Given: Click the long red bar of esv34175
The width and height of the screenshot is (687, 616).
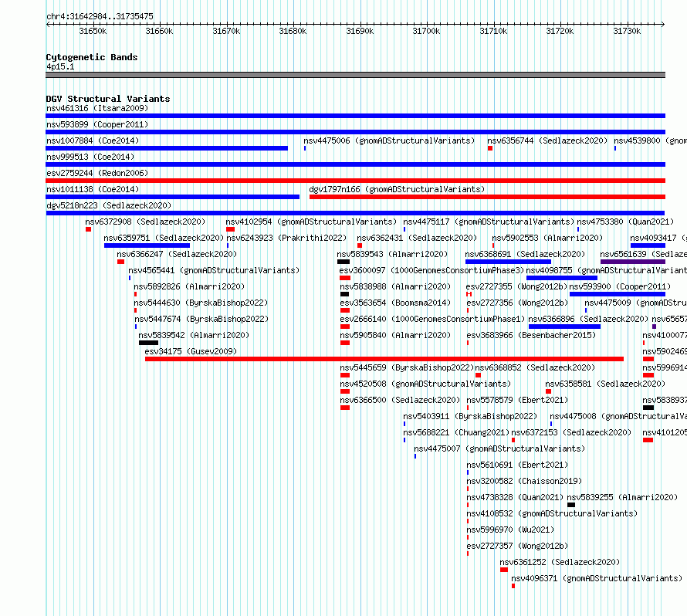Looking at the screenshot, I should tap(384, 359).
